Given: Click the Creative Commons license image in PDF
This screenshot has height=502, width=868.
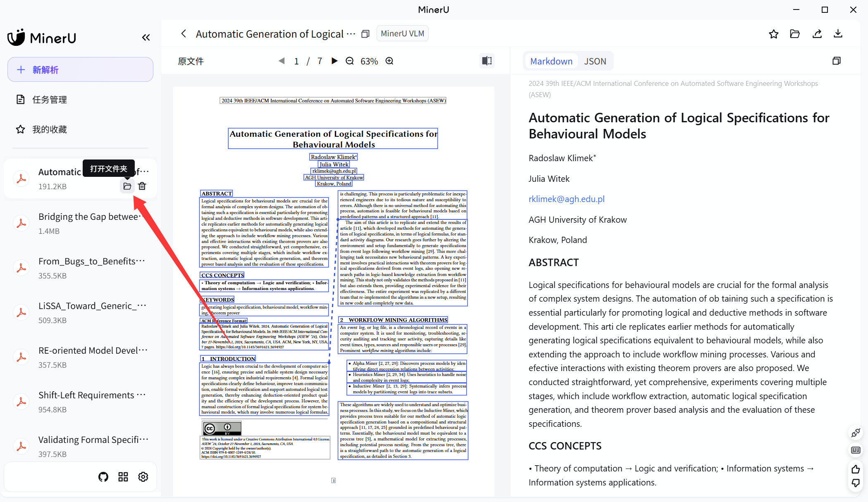Looking at the screenshot, I should (222, 428).
